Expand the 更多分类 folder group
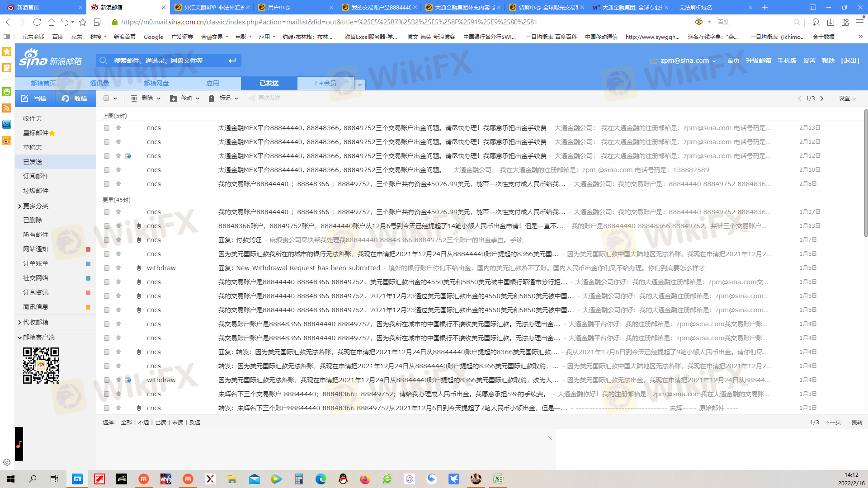 (x=20, y=206)
